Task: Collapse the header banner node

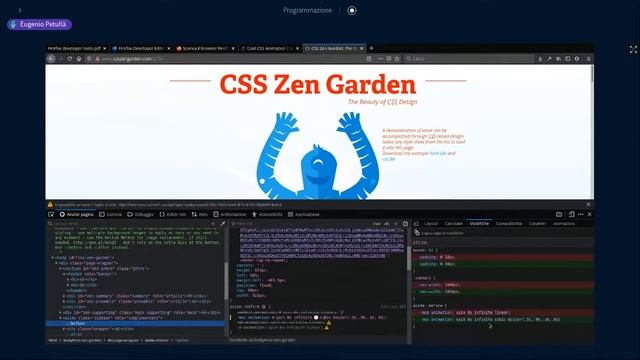Action: [64, 274]
